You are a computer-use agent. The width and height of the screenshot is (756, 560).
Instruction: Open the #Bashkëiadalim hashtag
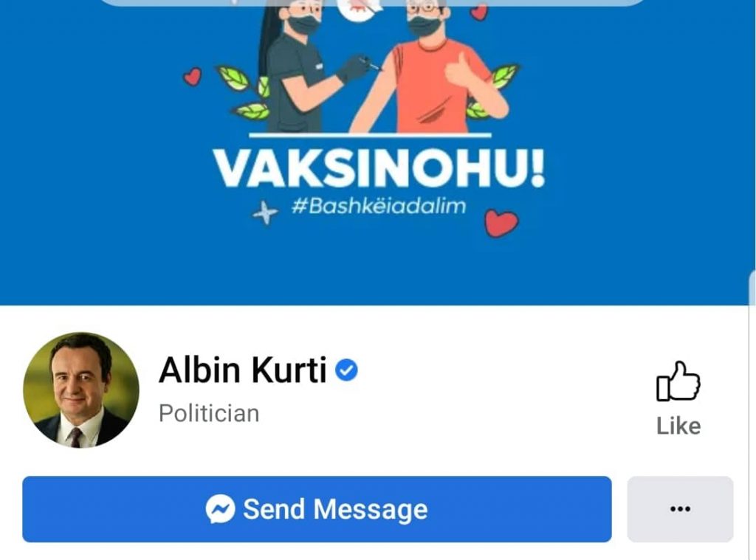tap(379, 207)
